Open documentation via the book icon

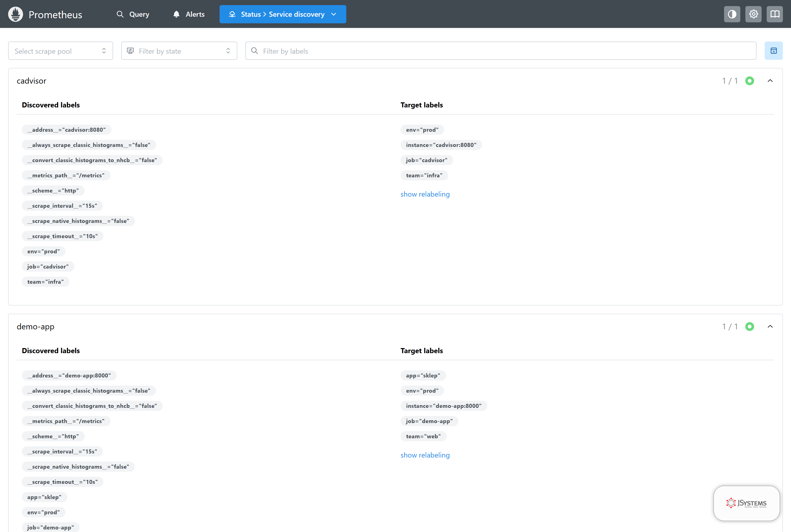tap(775, 14)
